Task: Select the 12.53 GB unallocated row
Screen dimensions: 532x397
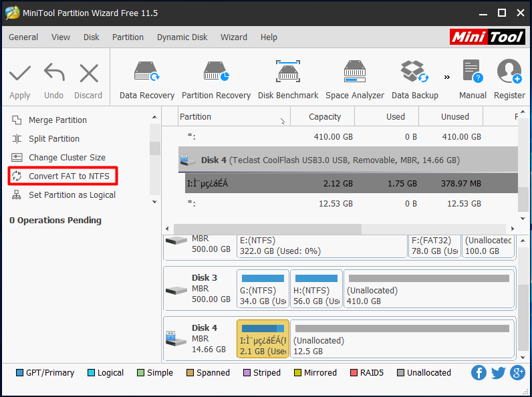Action: pos(348,204)
